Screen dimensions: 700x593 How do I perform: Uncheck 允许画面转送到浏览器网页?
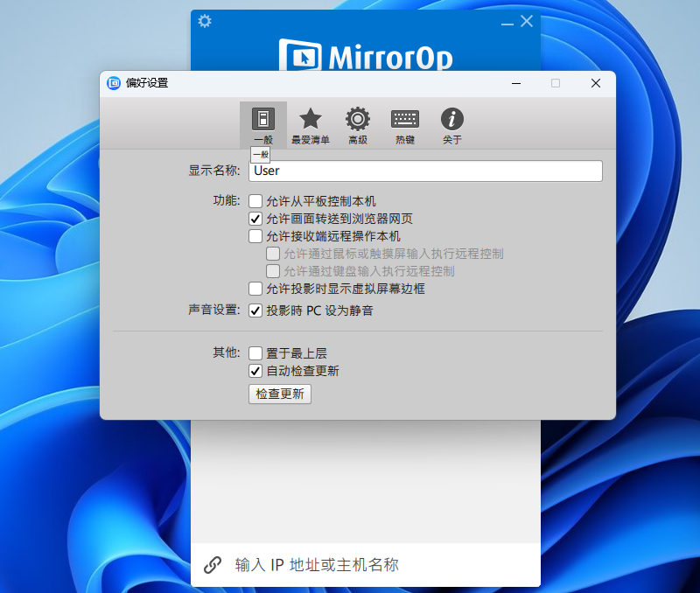click(x=255, y=219)
